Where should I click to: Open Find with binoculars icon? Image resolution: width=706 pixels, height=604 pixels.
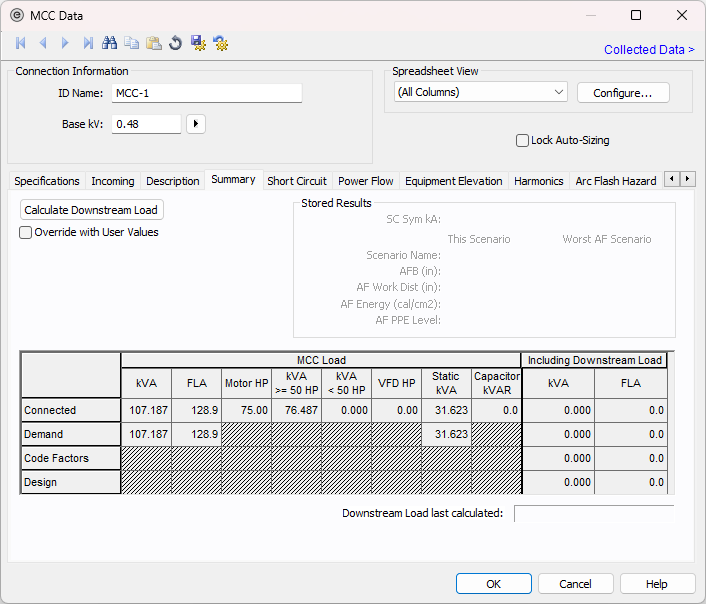[109, 43]
